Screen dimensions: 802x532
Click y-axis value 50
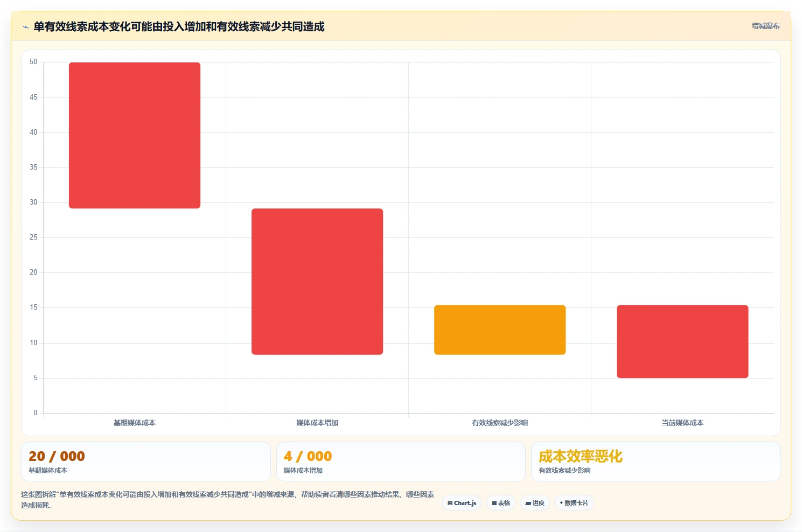(x=33, y=62)
